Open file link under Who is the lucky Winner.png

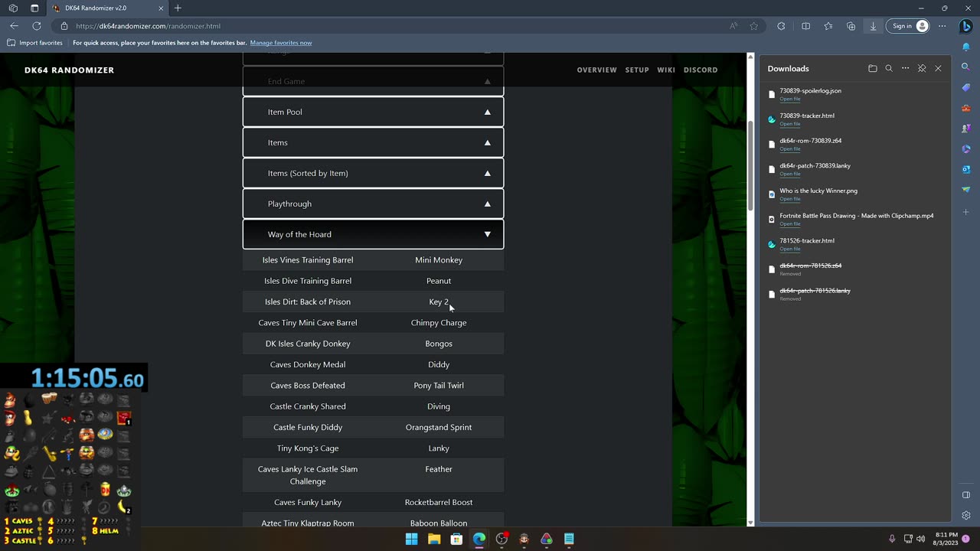click(x=790, y=199)
